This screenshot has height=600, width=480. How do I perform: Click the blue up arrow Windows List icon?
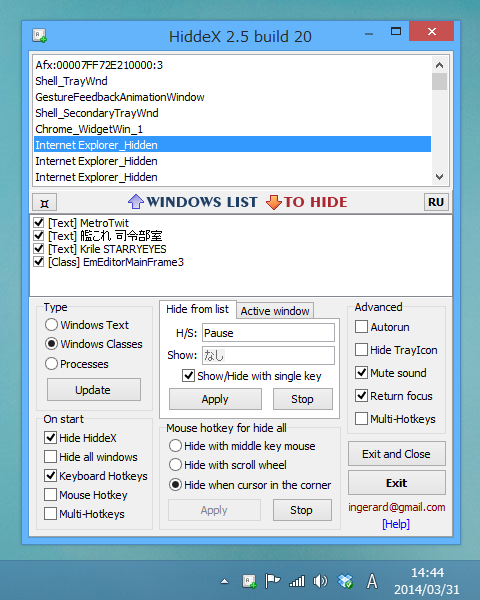click(x=136, y=202)
